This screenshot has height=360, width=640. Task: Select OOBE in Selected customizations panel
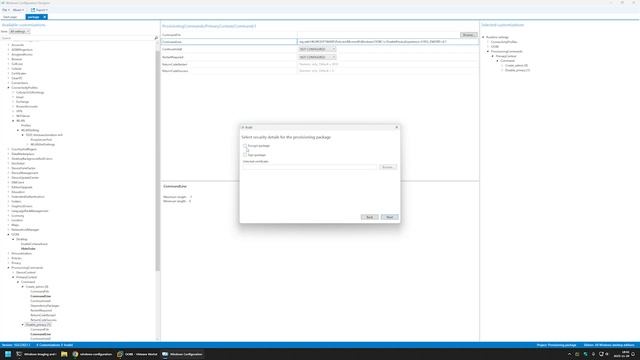pos(495,47)
